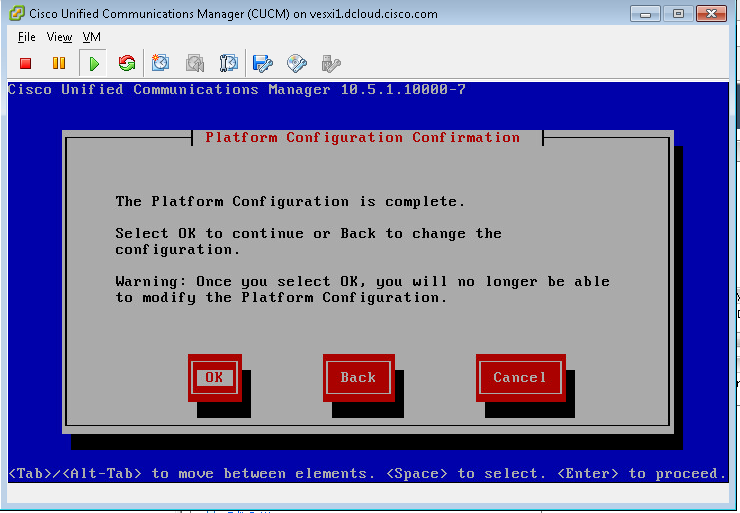Power on VM with green play icon
The height and width of the screenshot is (513, 740).
94,63
